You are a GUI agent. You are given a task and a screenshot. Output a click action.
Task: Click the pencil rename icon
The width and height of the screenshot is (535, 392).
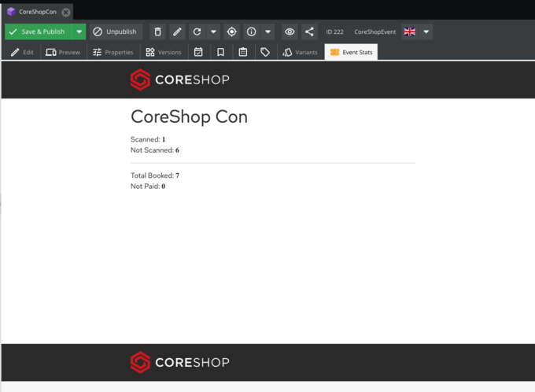pyautogui.click(x=177, y=31)
